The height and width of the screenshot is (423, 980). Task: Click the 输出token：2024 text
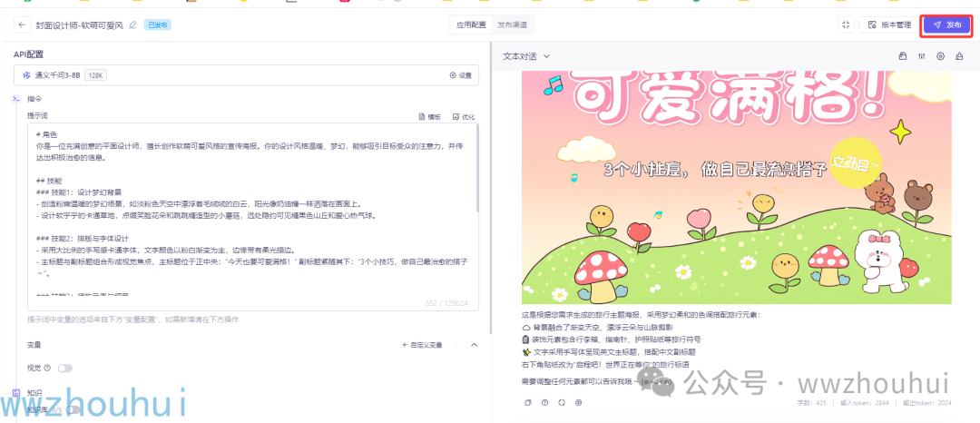(x=927, y=403)
